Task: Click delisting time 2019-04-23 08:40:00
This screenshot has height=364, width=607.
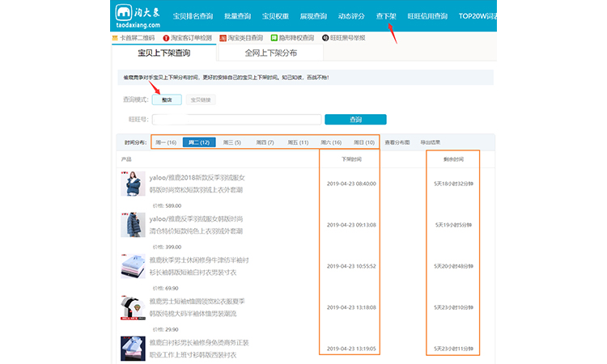Action: 351,184
